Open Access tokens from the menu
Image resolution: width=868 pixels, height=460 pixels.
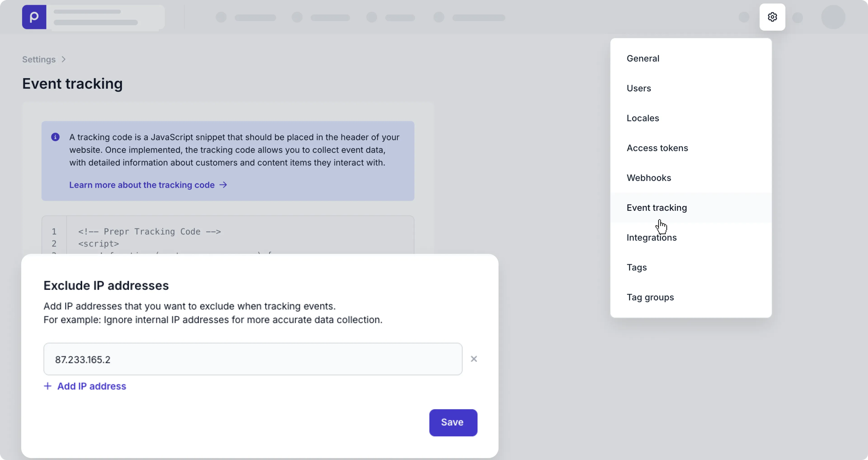(x=657, y=148)
